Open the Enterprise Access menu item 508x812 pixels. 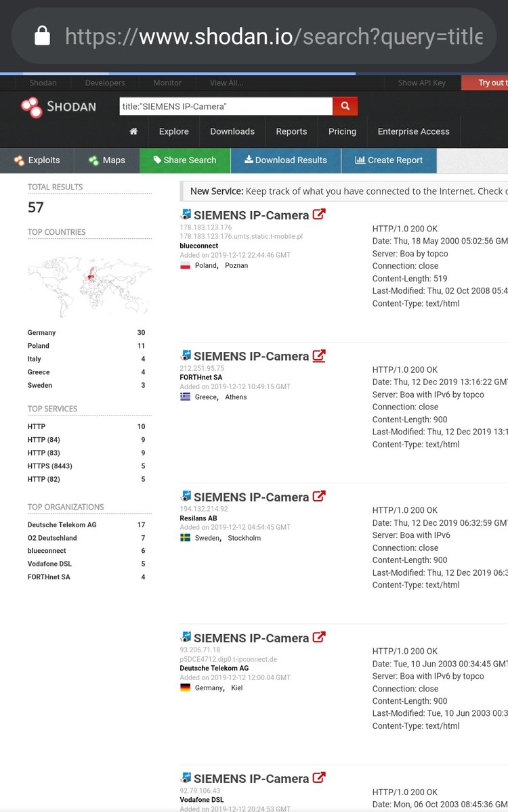414,131
